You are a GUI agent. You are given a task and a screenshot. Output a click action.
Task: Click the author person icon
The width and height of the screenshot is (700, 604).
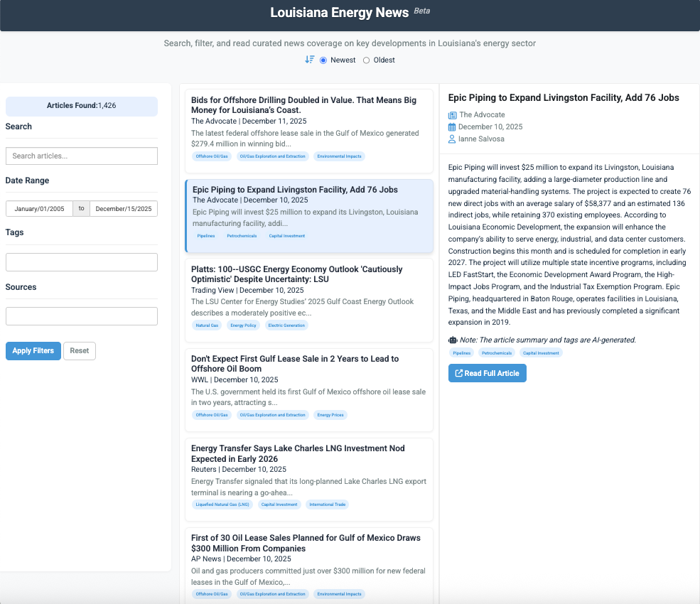452,139
